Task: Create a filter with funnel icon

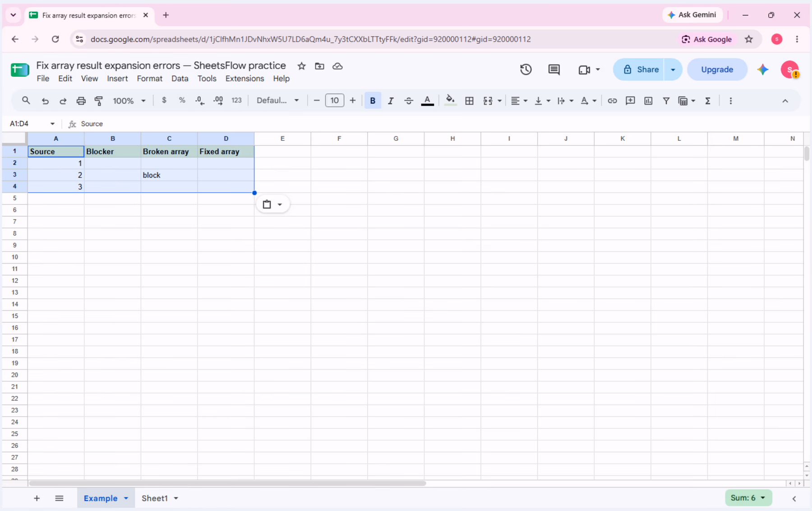Action: click(666, 101)
